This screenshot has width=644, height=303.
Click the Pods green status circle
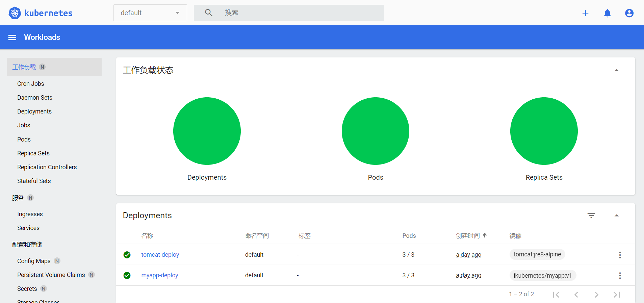[x=376, y=131]
